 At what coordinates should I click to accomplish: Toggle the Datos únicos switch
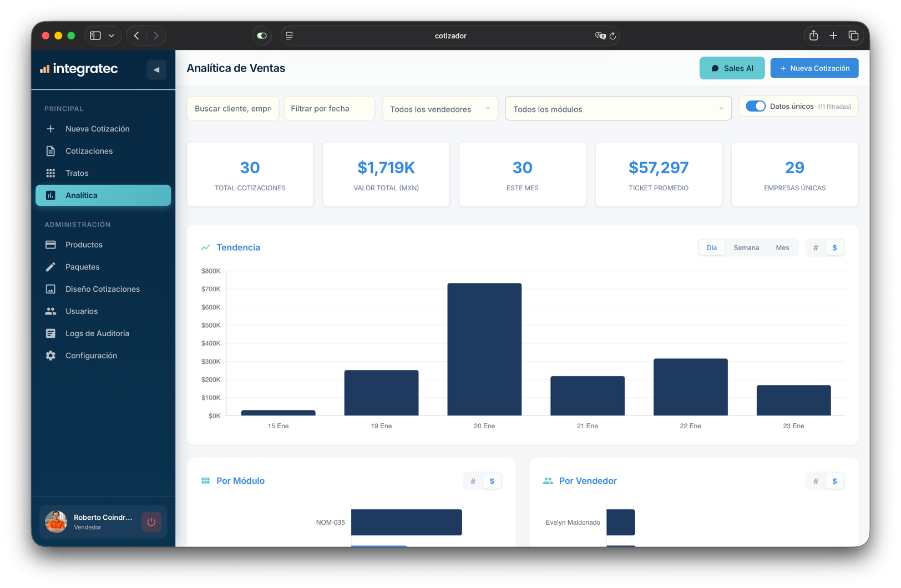click(x=755, y=107)
